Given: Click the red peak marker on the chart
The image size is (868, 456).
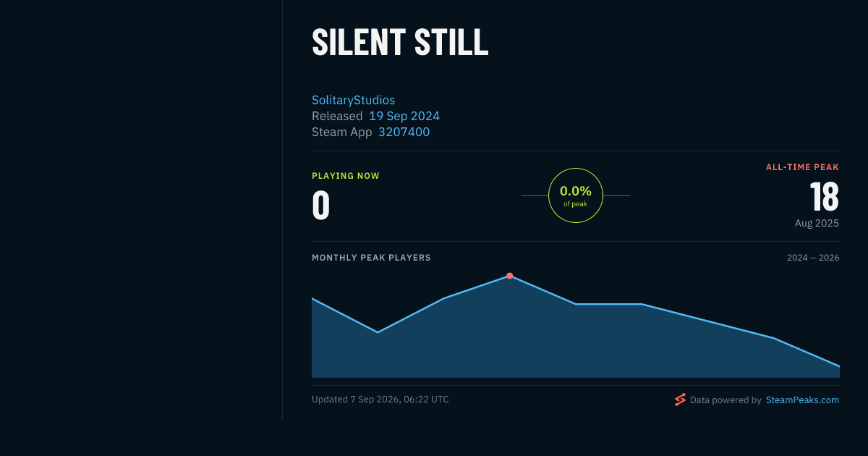Looking at the screenshot, I should point(510,276).
